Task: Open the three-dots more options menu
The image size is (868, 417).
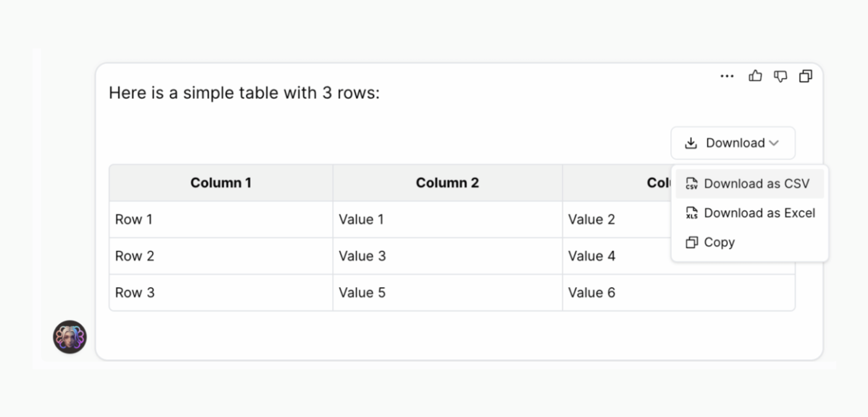Action: (727, 76)
